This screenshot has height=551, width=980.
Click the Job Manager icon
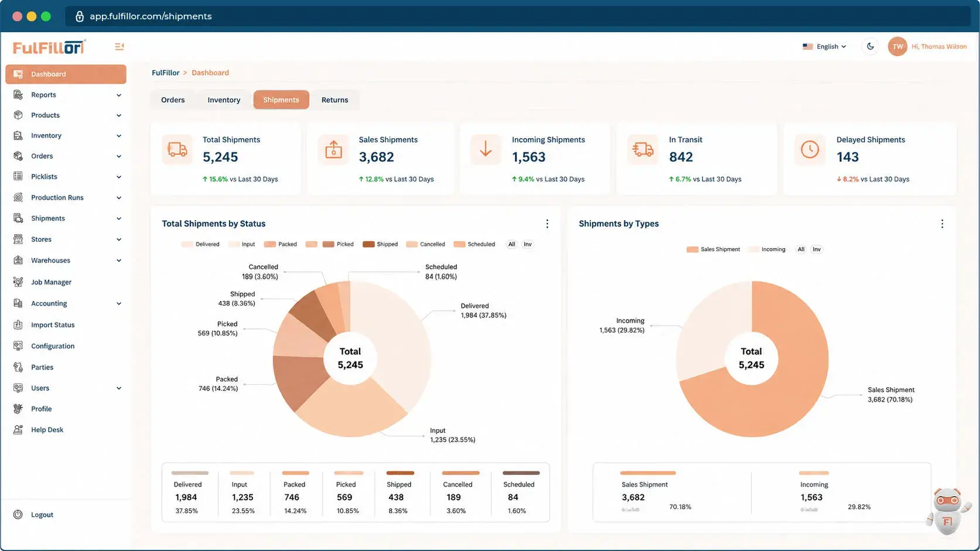click(x=18, y=282)
